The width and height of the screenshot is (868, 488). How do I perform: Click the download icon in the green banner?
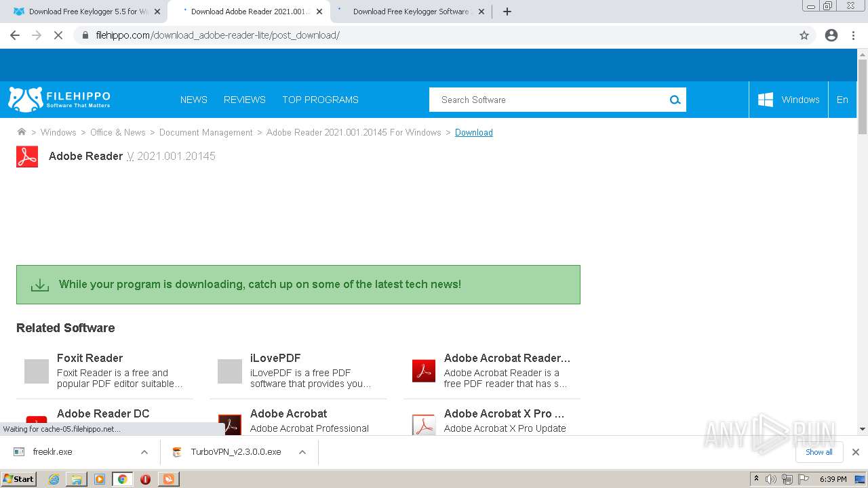tap(40, 285)
